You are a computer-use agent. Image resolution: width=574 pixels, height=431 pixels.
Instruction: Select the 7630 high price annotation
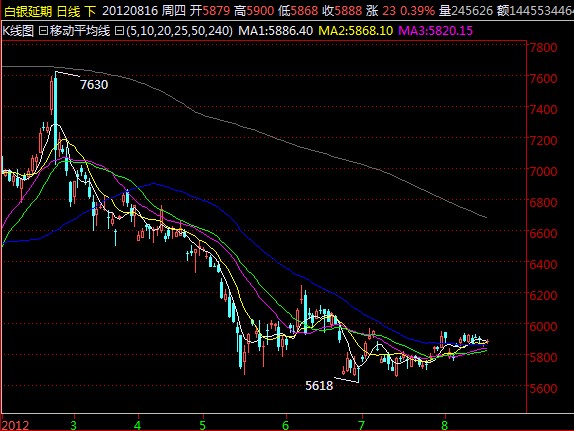[x=94, y=85]
